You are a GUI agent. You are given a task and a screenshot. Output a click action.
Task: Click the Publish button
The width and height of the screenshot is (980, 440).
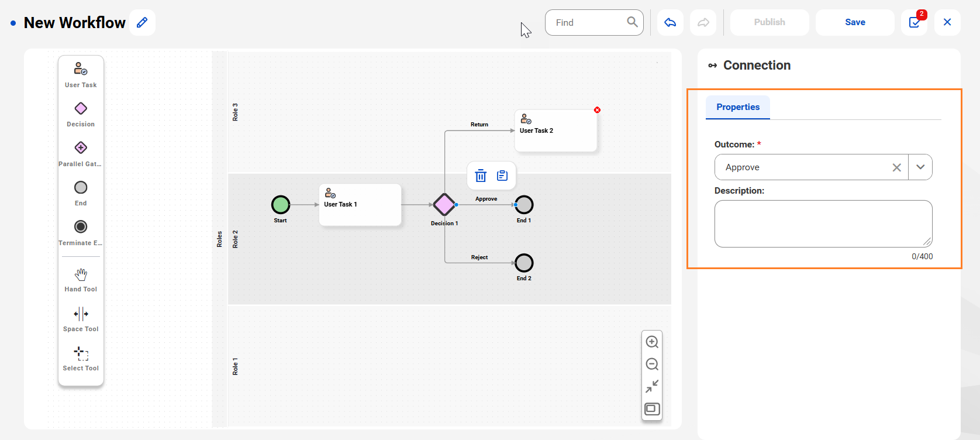(769, 22)
